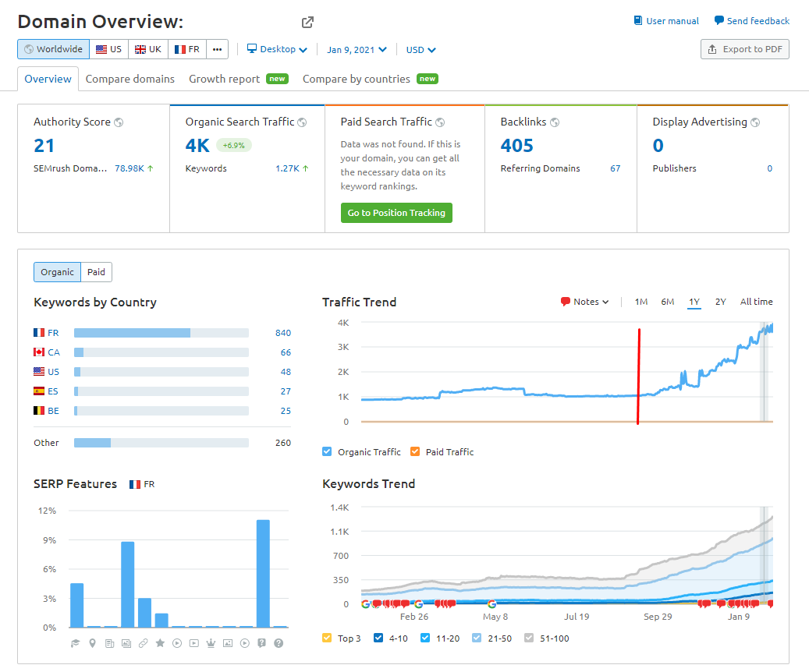The image size is (809, 672).
Task: Uncheck the Organic Traffic checkbox
Action: 328,452
